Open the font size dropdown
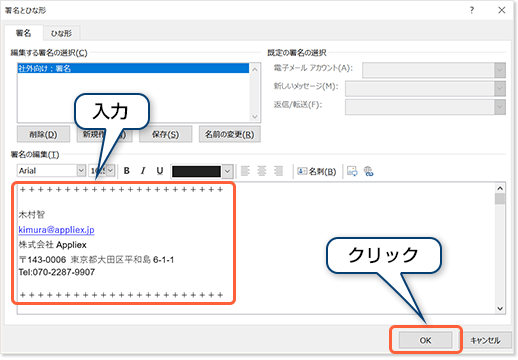The image size is (518, 360). pos(111,171)
